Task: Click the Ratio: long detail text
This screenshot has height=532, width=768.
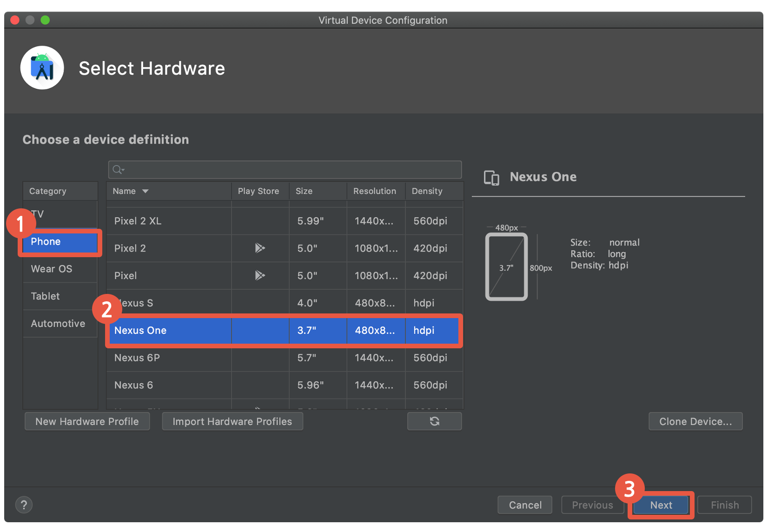Action: tap(598, 254)
